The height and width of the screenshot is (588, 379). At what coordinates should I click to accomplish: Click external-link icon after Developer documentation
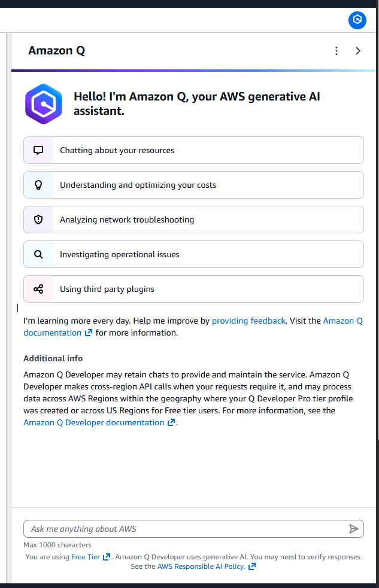tap(171, 423)
